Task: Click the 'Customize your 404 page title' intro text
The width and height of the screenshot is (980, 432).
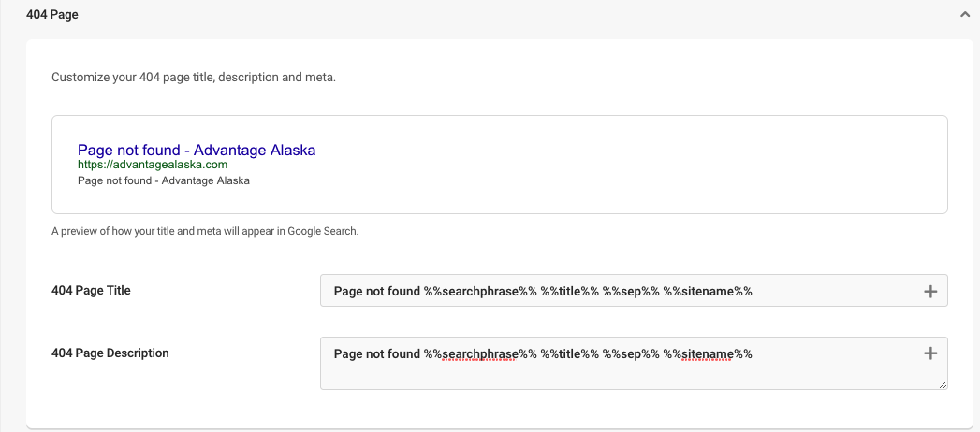Action: click(194, 79)
